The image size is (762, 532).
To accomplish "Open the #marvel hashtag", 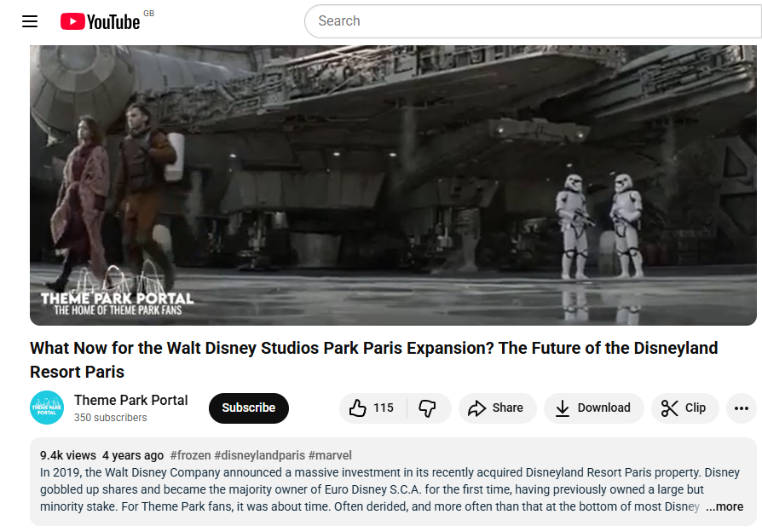I will (x=330, y=455).
